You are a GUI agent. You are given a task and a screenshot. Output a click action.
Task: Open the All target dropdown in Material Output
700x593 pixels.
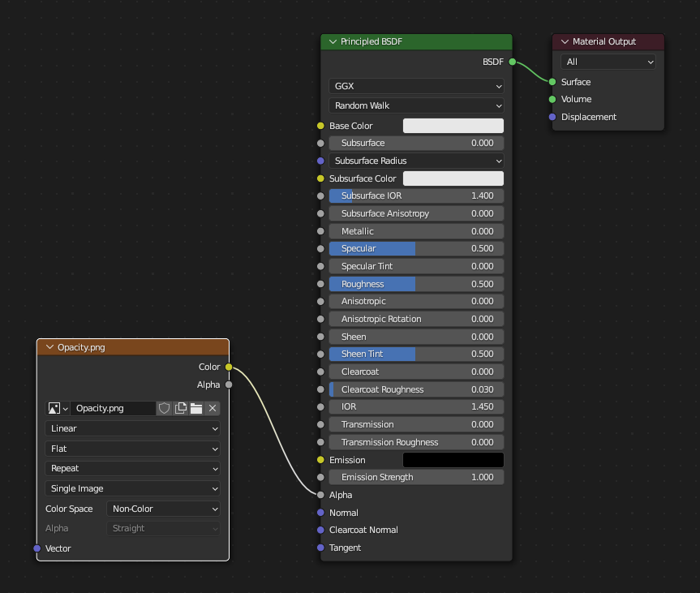point(608,62)
